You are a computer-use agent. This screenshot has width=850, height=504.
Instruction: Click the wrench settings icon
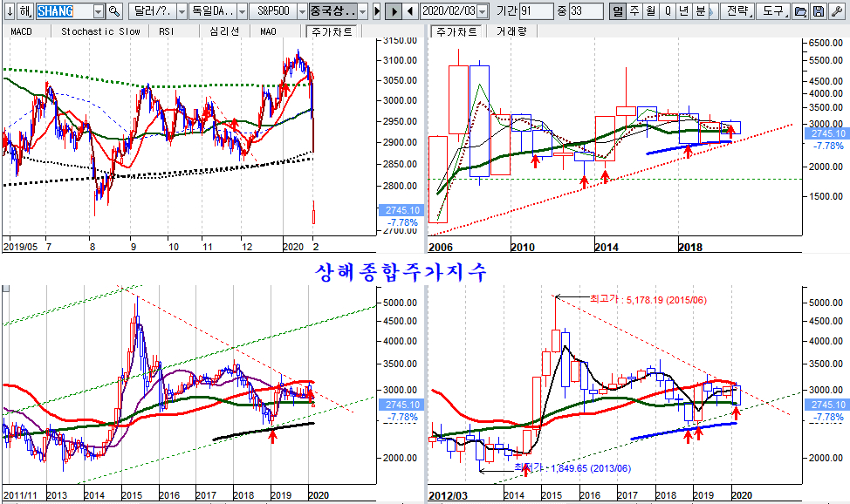pos(837,10)
